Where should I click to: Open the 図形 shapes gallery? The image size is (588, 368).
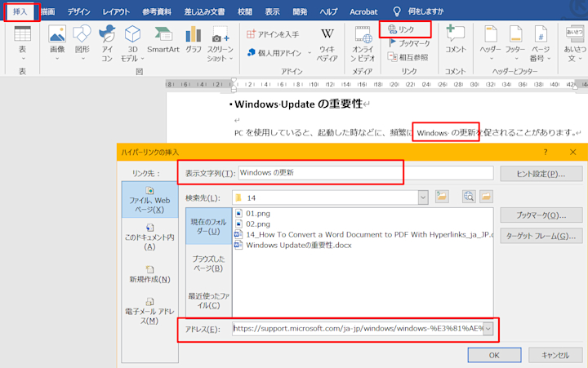coord(82,43)
